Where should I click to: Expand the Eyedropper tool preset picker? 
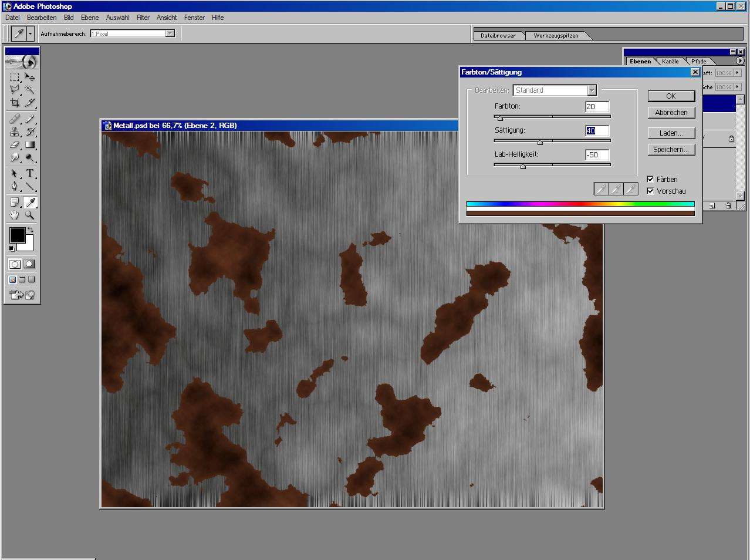pyautogui.click(x=30, y=33)
